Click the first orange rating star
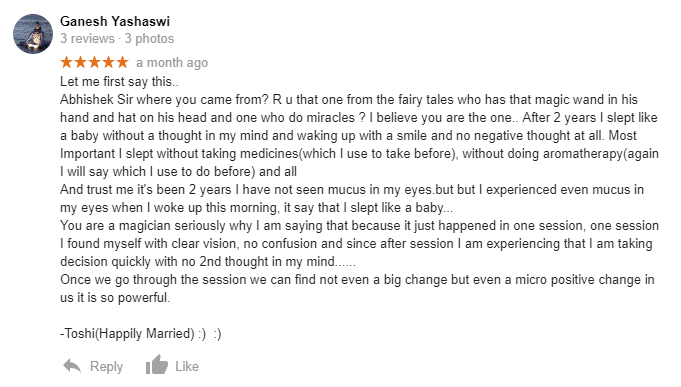The height and width of the screenshot is (387, 681). pyautogui.click(x=66, y=62)
